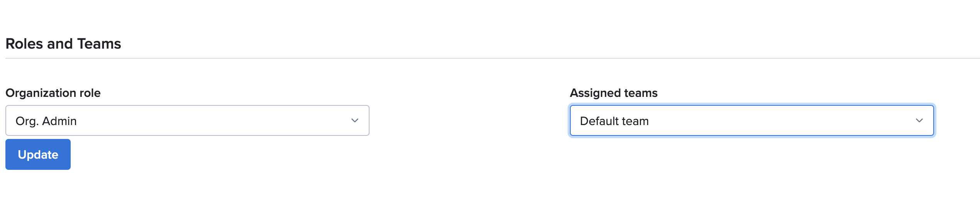The width and height of the screenshot is (980, 220).
Task: Click the word 'Teams' in the heading
Action: click(x=99, y=44)
